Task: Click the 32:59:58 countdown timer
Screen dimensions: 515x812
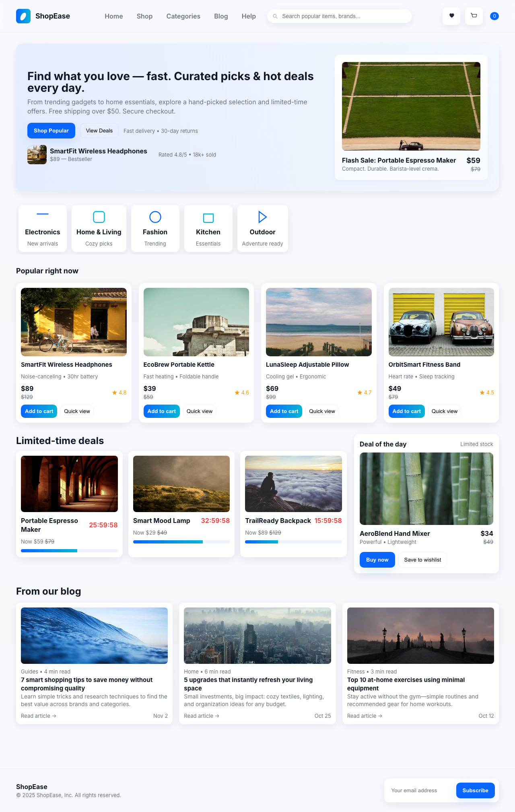Action: [x=215, y=521]
